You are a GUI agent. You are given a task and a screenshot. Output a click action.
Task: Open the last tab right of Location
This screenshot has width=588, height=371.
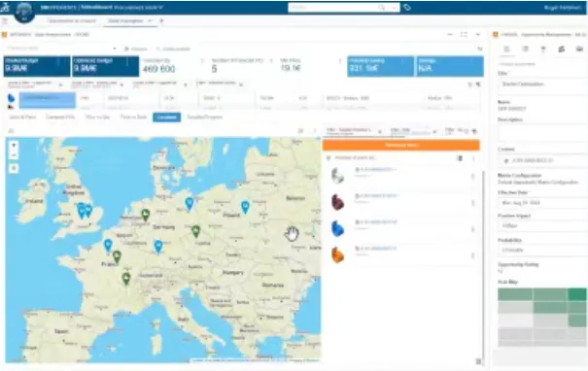(x=204, y=118)
